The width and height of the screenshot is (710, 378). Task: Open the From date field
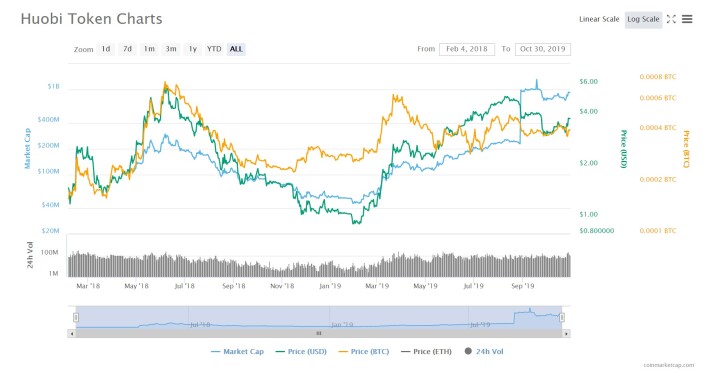tap(467, 49)
